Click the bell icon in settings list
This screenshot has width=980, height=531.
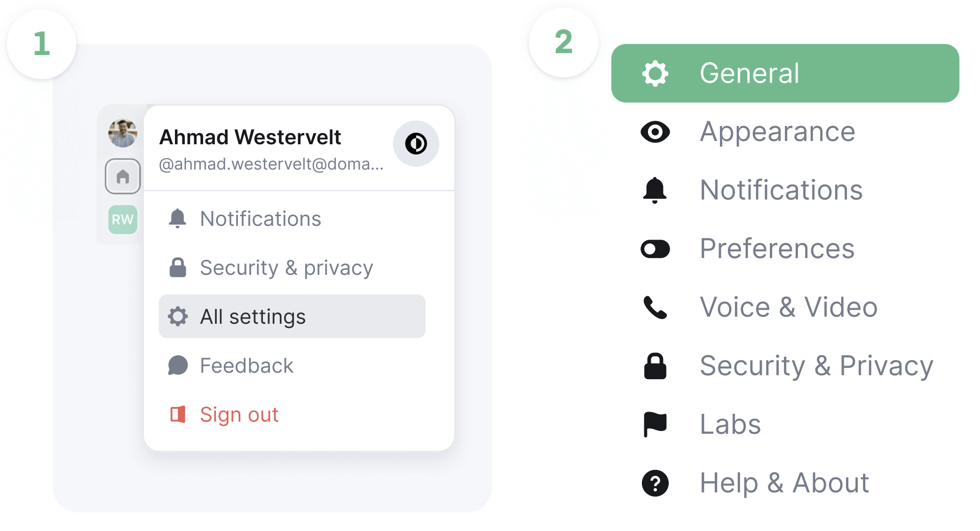[x=655, y=190]
